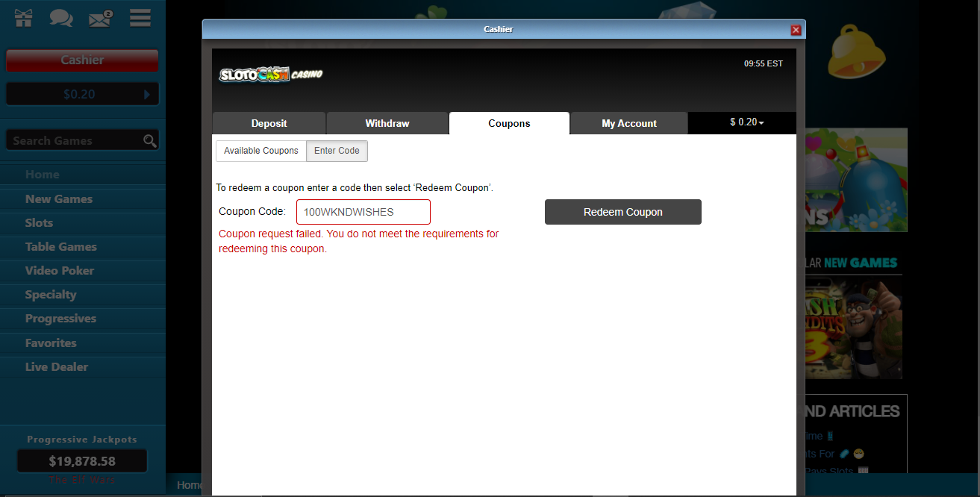Image resolution: width=980 pixels, height=497 pixels.
Task: Expand the $0.20 balance arrow in sidebar
Action: click(x=147, y=94)
